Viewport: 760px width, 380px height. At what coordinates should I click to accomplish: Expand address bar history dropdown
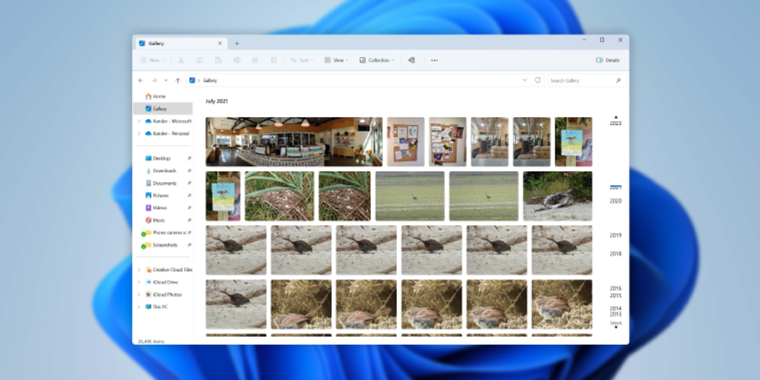[524, 80]
